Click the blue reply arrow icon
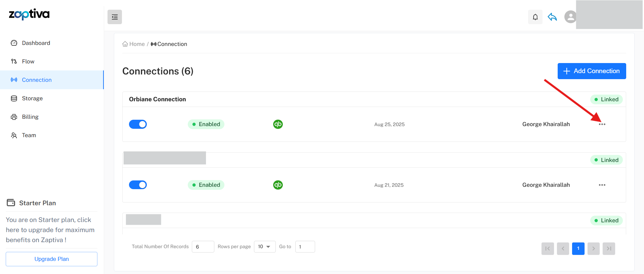The height and width of the screenshot is (274, 644). pos(552,17)
